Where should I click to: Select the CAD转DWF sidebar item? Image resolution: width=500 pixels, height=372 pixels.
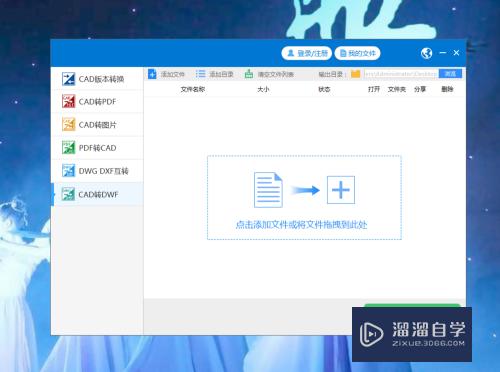97,194
